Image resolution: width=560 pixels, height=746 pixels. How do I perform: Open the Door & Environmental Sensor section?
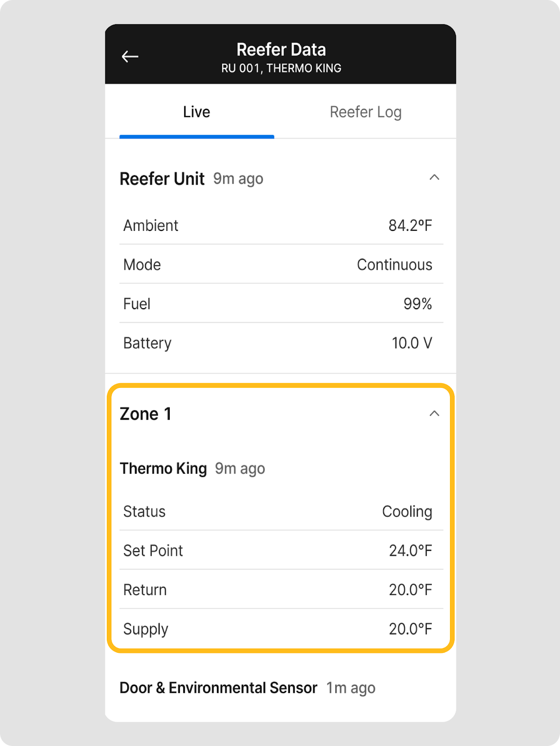click(218, 688)
